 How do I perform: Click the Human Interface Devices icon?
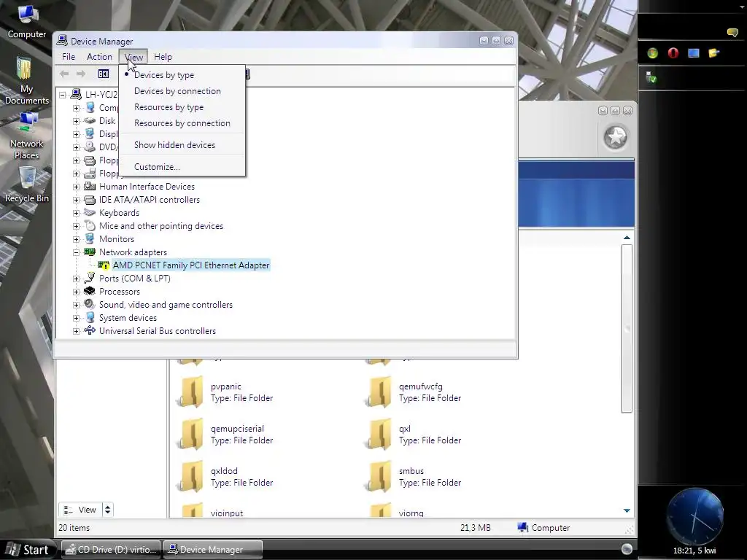[90, 186]
